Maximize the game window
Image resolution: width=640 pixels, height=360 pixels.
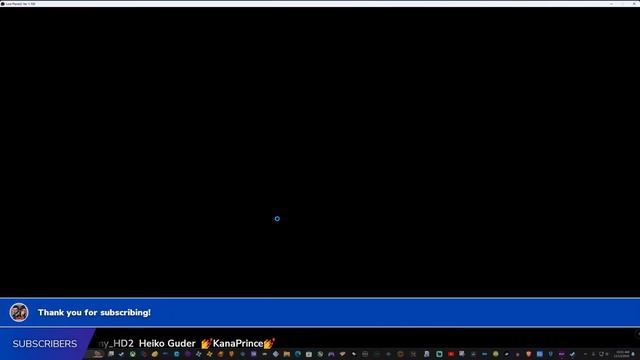[623, 4]
